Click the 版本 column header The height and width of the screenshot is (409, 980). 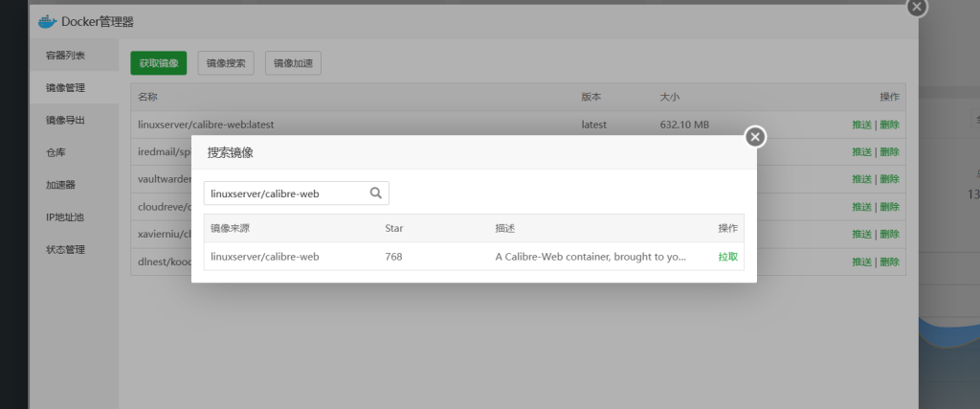591,97
